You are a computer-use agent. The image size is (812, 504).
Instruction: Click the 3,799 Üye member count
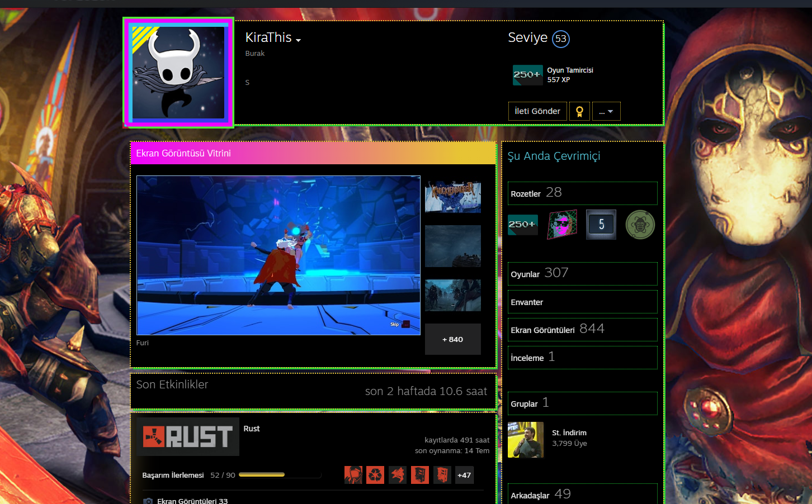coord(569,444)
